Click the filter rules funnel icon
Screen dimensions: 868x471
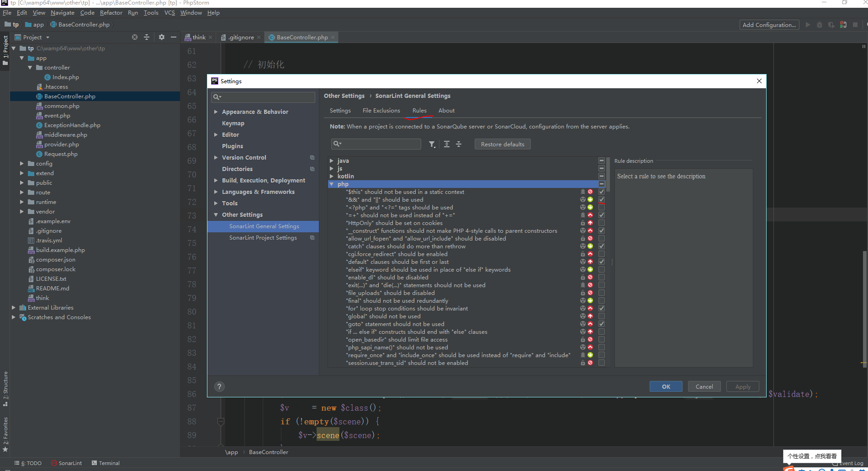[x=432, y=145]
